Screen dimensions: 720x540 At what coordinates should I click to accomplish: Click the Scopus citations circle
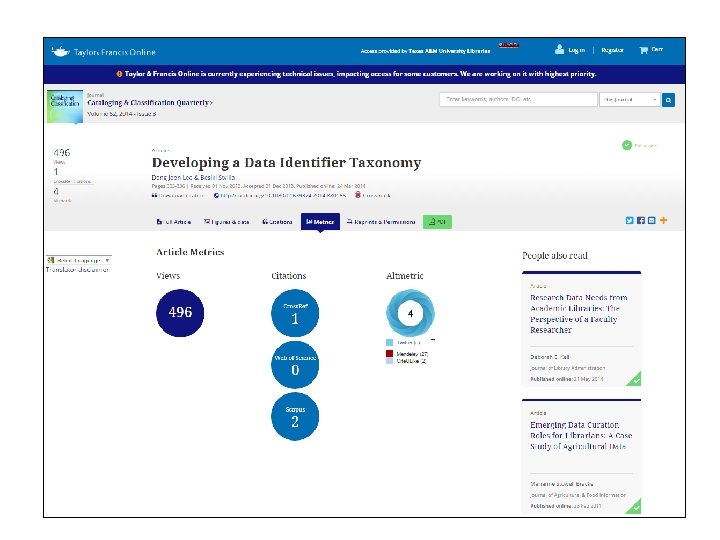[295, 416]
